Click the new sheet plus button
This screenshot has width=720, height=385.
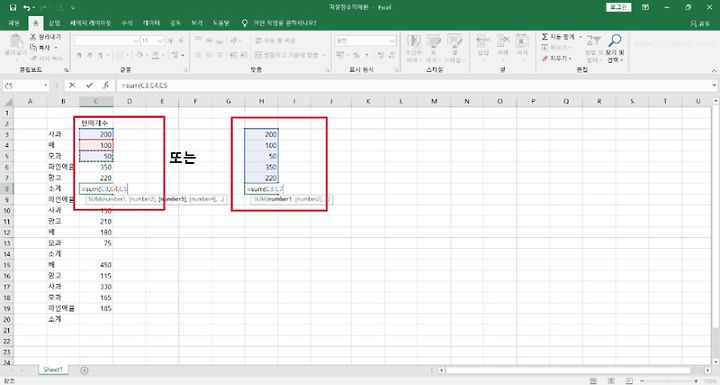[84, 370]
